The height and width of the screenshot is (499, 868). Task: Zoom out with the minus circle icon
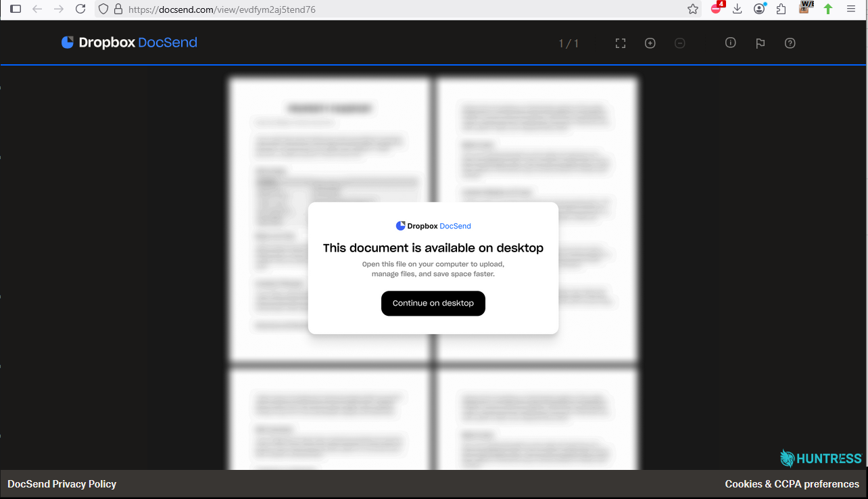680,43
